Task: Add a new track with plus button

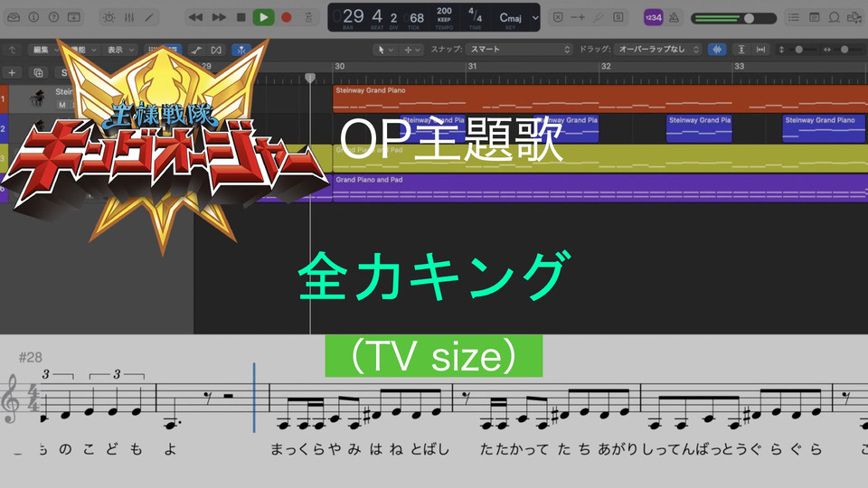Action: click(12, 72)
